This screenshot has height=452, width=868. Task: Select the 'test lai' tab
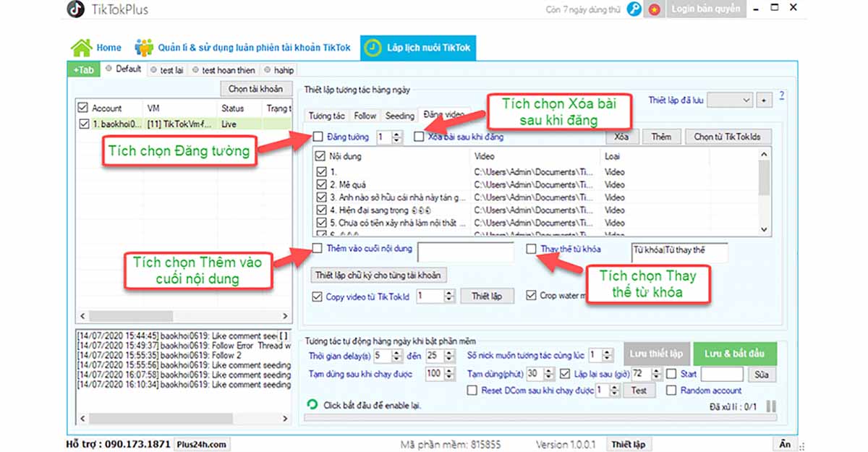pyautogui.click(x=167, y=70)
